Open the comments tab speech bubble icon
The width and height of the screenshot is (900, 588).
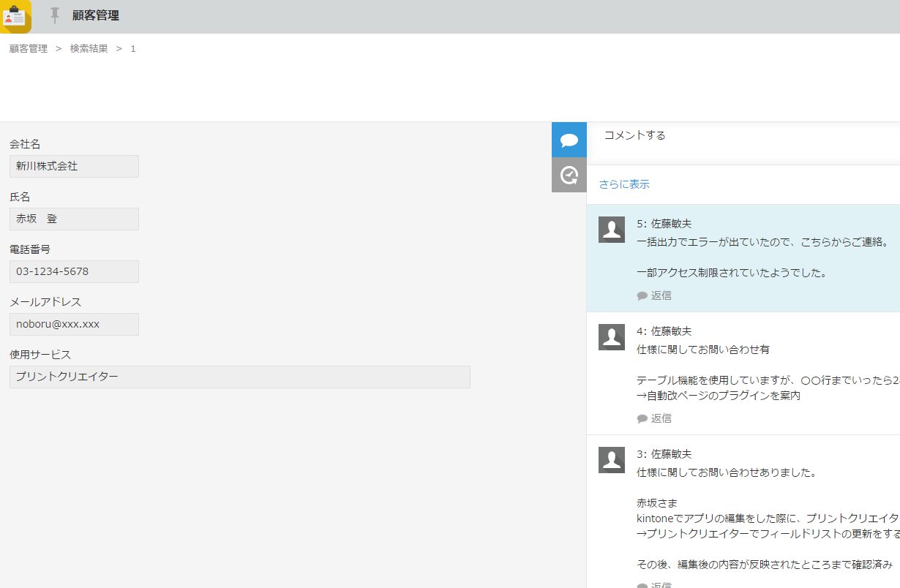tap(569, 140)
